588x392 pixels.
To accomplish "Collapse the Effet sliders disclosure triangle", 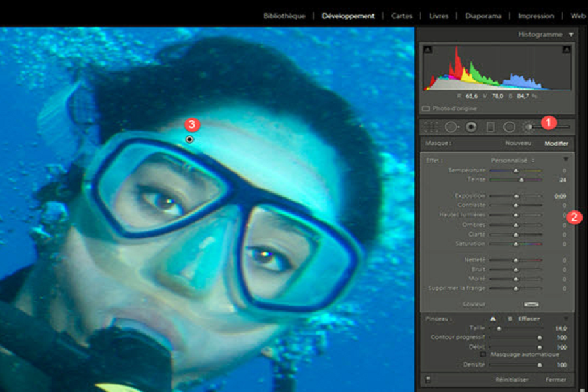I will [565, 159].
